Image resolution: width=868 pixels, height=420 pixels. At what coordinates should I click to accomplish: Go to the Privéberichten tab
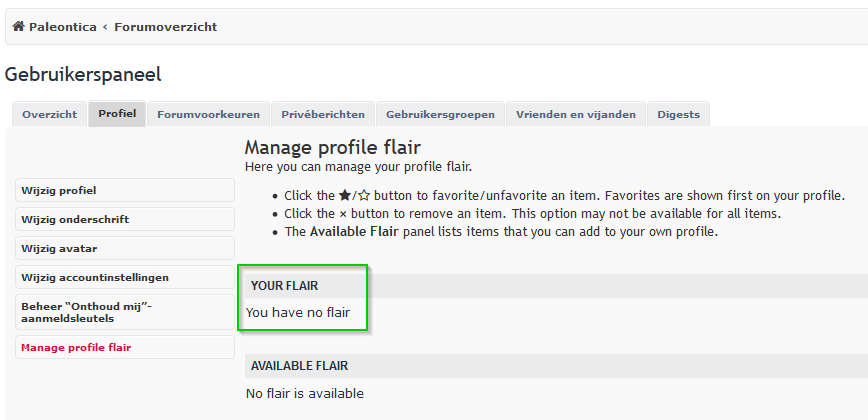[x=323, y=114]
